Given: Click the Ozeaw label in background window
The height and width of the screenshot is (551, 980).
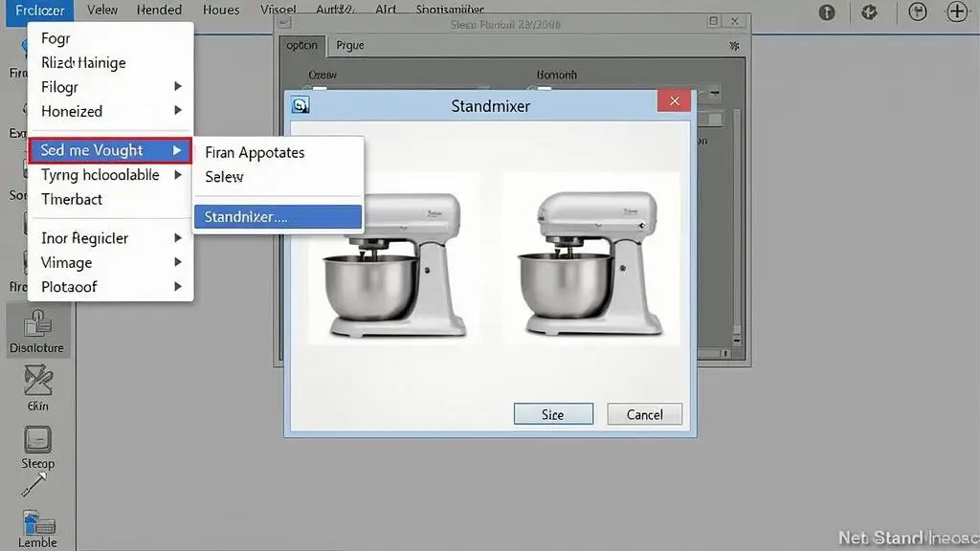Looking at the screenshot, I should pyautogui.click(x=323, y=75).
